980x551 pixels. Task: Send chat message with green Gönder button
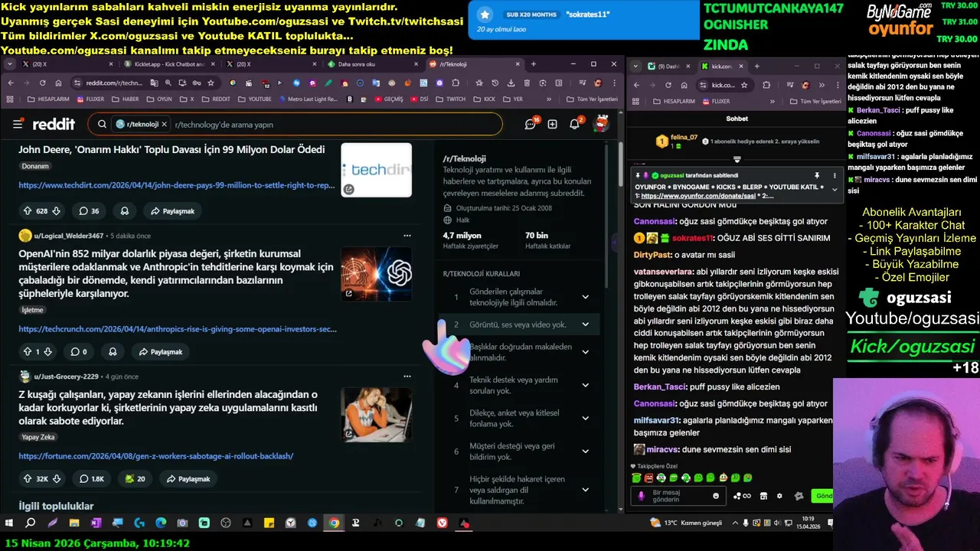click(824, 496)
